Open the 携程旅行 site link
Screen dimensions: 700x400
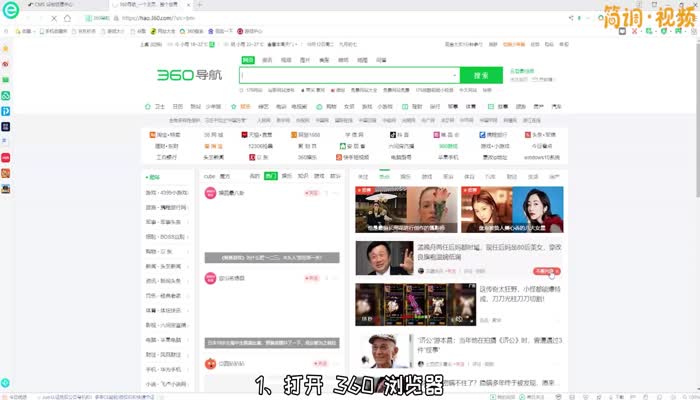click(x=493, y=135)
